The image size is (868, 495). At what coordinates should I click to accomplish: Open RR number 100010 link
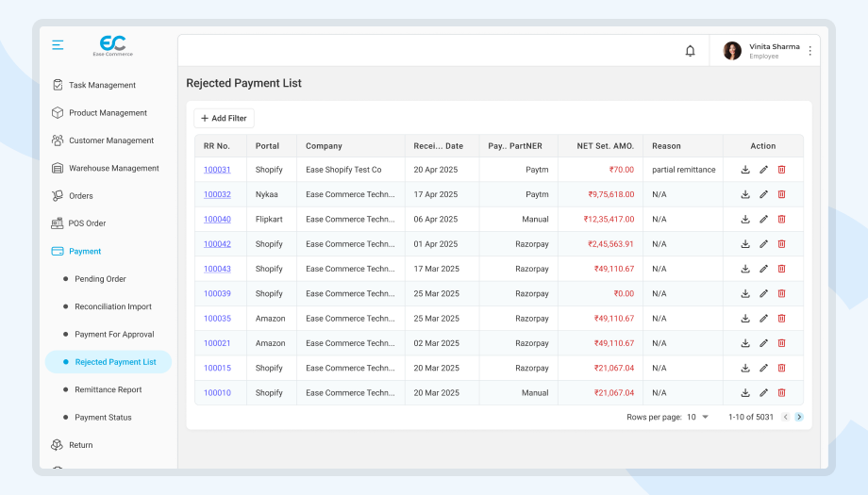point(217,392)
